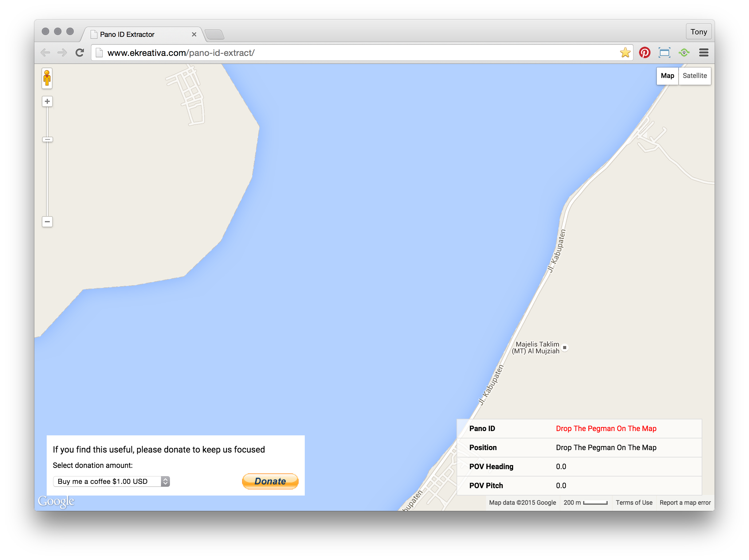749x560 pixels.
Task: Open the Tony profile menu
Action: 699,32
